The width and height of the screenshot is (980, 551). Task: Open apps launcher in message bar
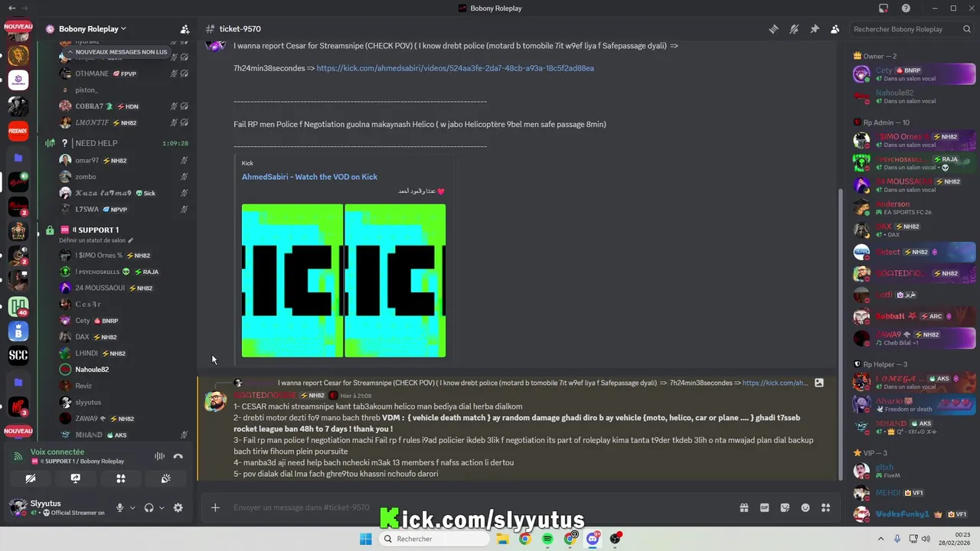coord(825,507)
